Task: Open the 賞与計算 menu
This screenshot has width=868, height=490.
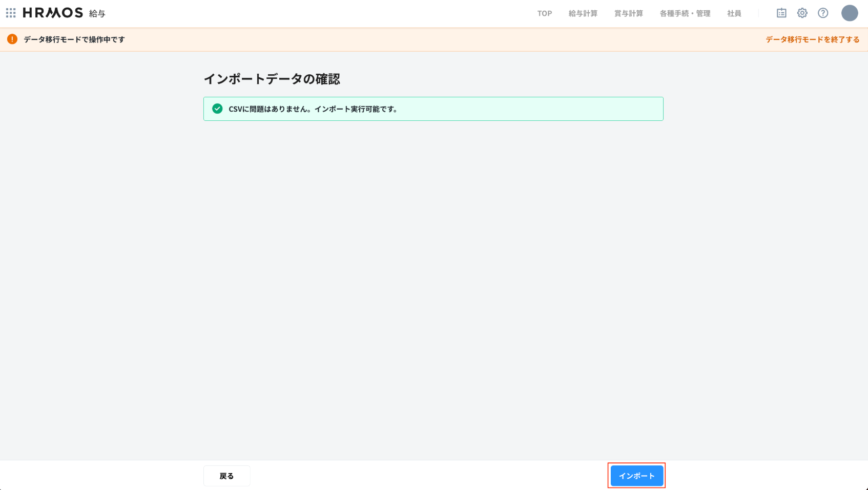Action: (x=628, y=14)
